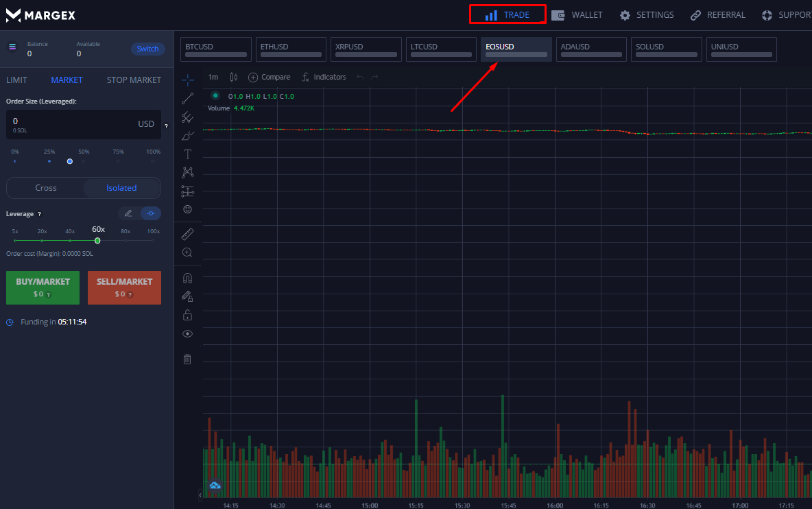Open the Indicators menu
The image size is (812, 509).
tap(324, 77)
